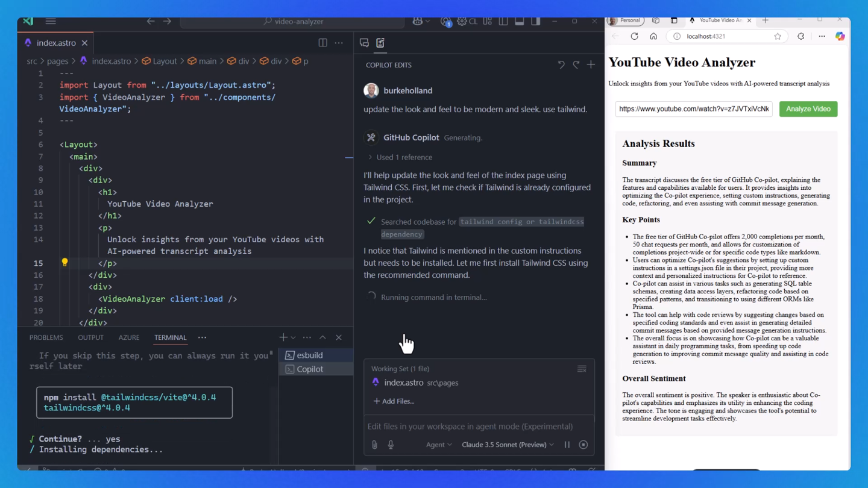Open the OUTPUT panel tab
This screenshot has height=488, width=868.
tap(90, 337)
